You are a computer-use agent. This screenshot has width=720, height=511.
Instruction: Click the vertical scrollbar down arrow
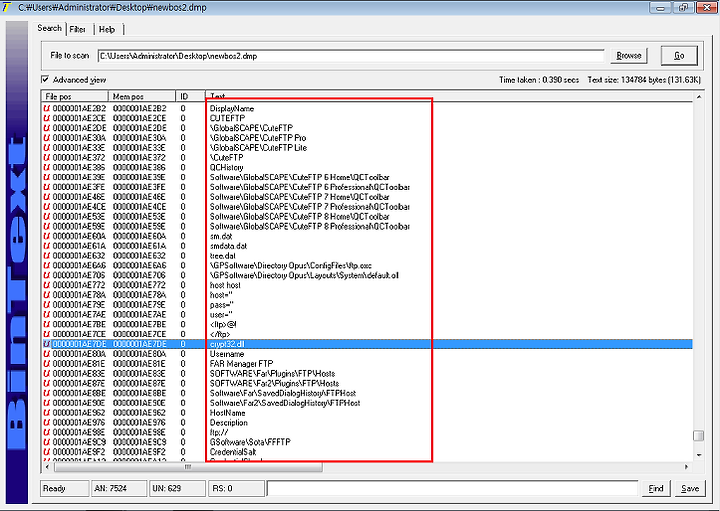(x=698, y=455)
